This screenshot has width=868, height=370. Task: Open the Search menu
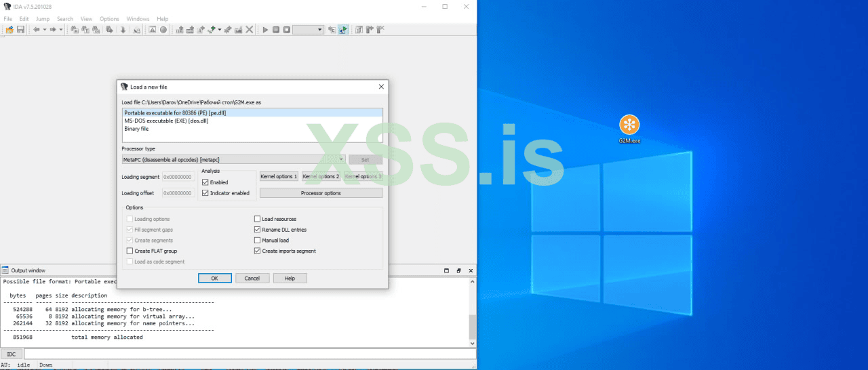65,19
